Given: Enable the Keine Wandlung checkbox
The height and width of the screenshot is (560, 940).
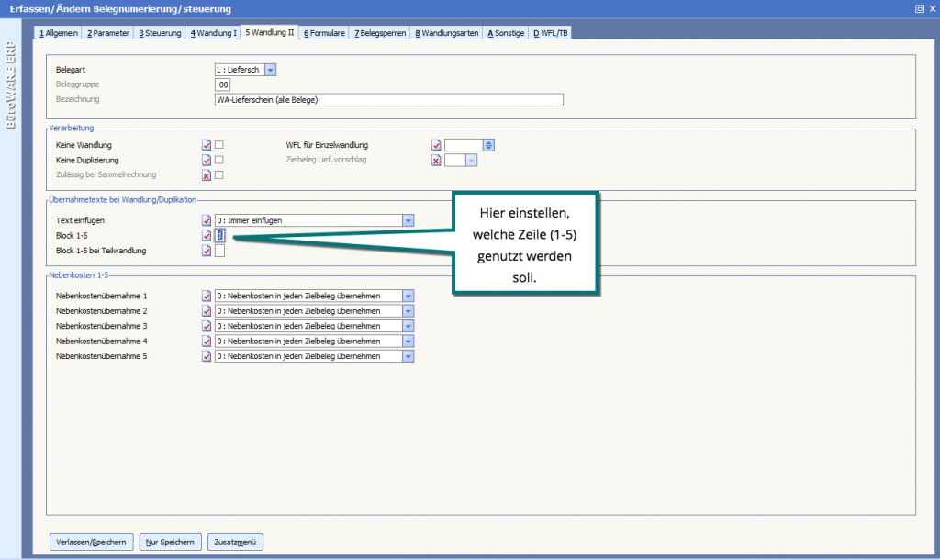Looking at the screenshot, I should click(219, 145).
